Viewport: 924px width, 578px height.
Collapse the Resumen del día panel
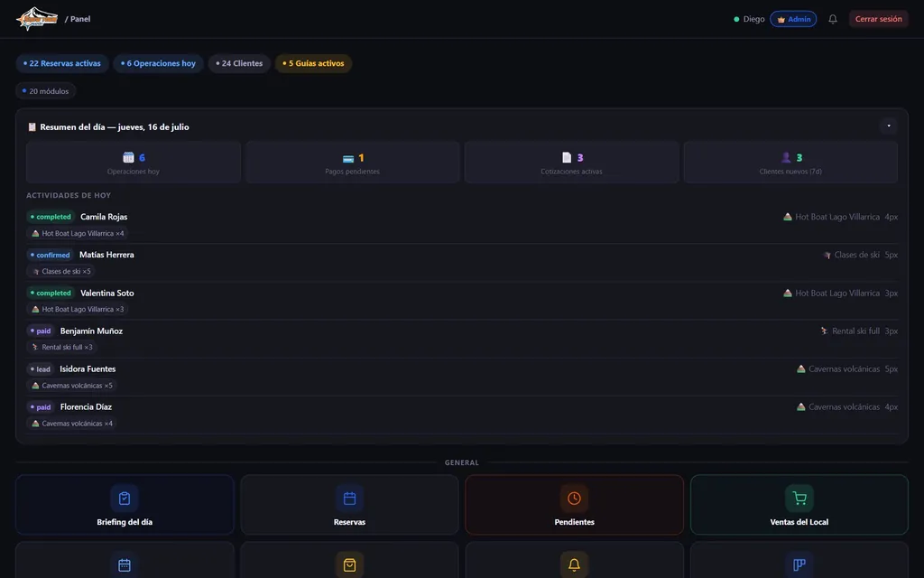[x=889, y=126]
